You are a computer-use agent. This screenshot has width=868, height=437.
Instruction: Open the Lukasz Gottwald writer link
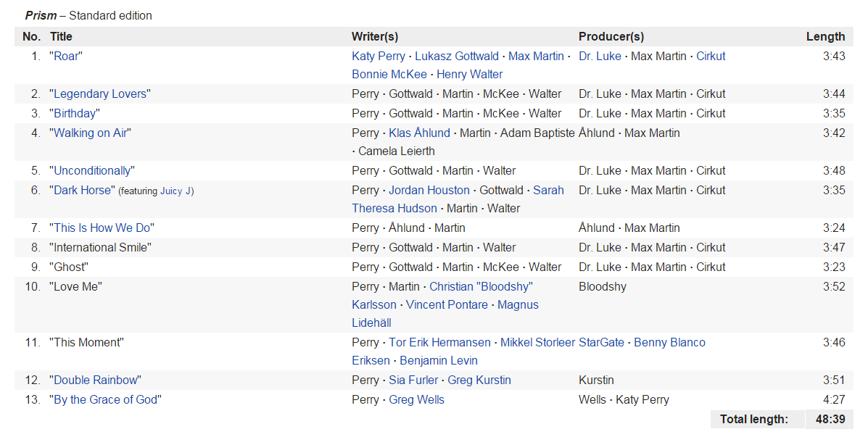[457, 57]
